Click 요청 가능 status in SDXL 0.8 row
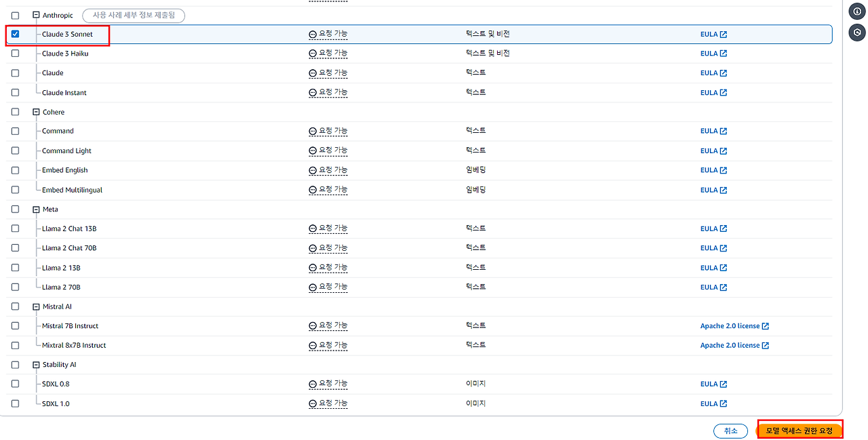 pos(328,384)
